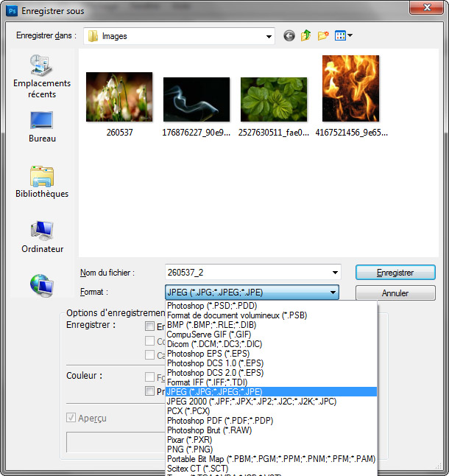This screenshot has width=449, height=476.
Task: Click the 2527630511_fae0... file name label
Action: coord(274,133)
